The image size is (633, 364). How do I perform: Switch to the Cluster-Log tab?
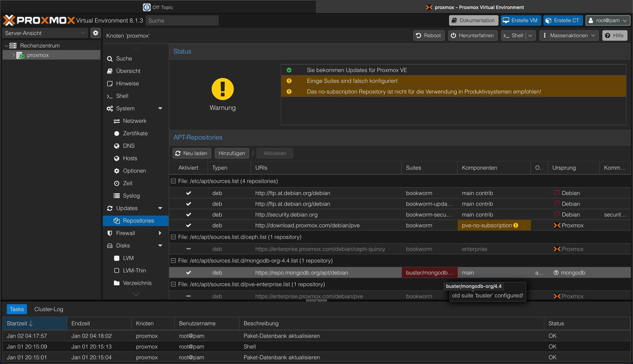[49, 309]
